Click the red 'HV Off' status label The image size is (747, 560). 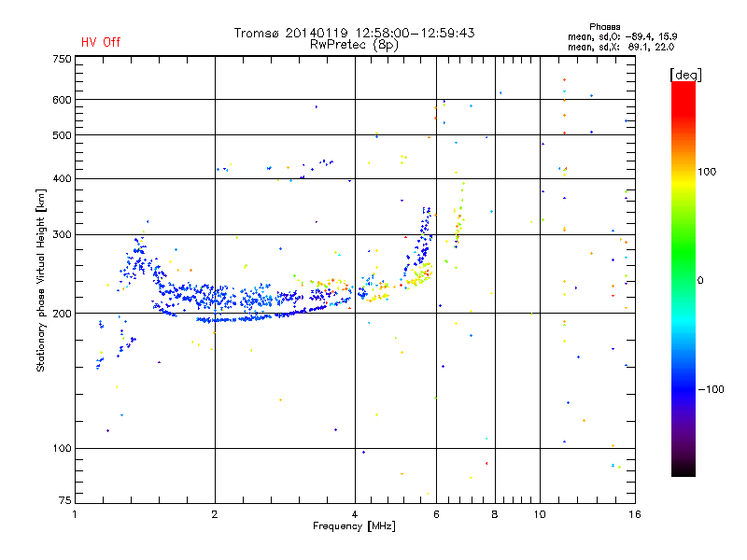[x=101, y=42]
